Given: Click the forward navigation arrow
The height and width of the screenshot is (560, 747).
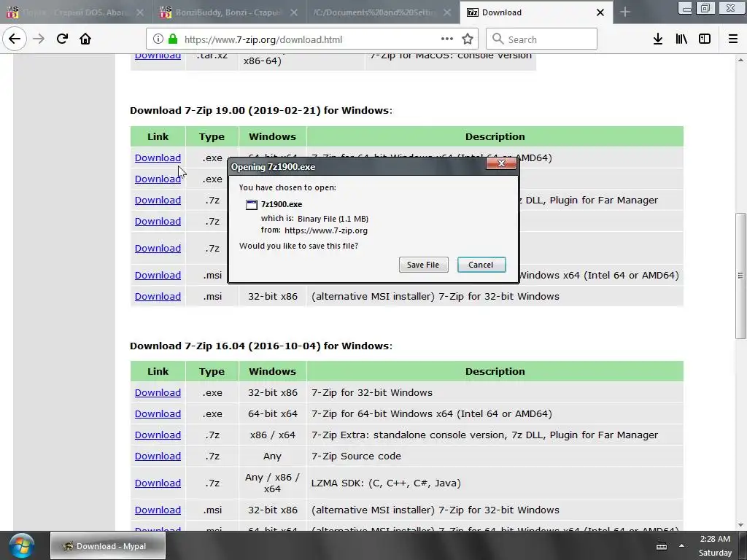Looking at the screenshot, I should click(39, 39).
